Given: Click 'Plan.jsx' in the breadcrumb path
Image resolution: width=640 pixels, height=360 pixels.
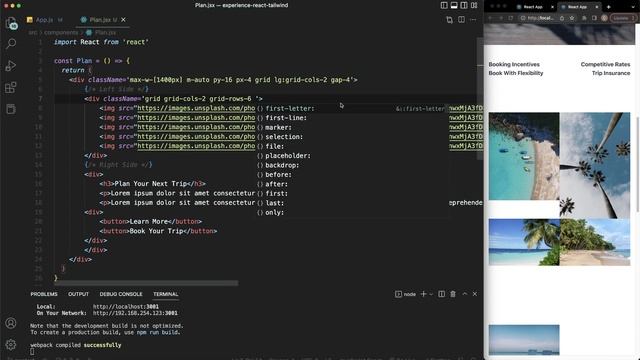Looking at the screenshot, I should click(105, 32).
